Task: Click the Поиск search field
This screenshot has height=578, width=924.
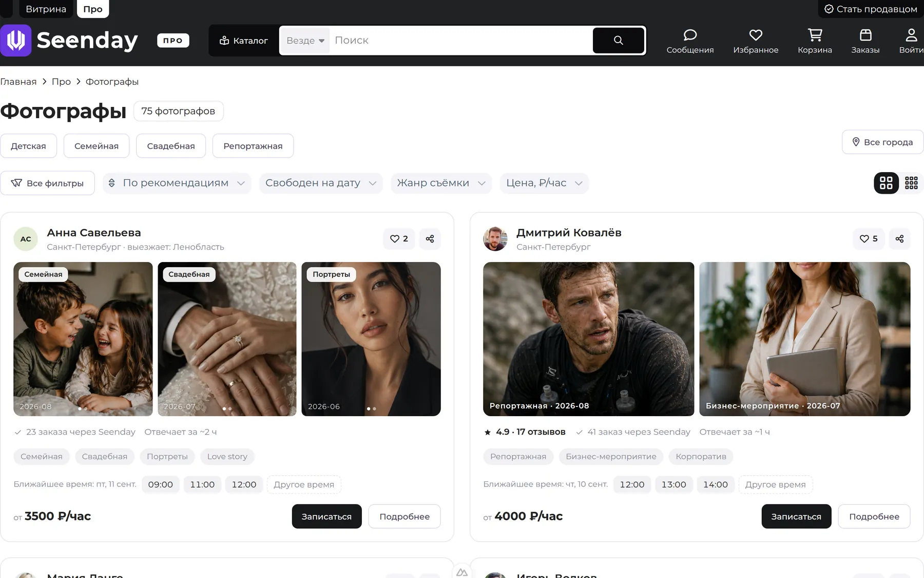Action: click(x=460, y=41)
